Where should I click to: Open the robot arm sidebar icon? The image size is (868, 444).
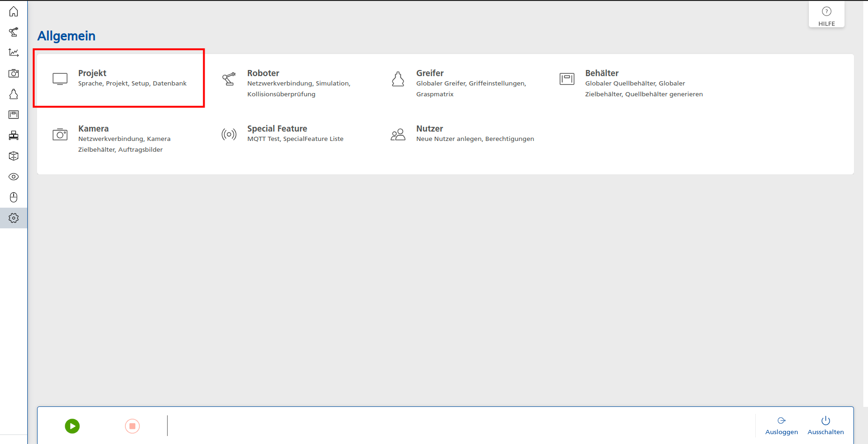[x=14, y=32]
